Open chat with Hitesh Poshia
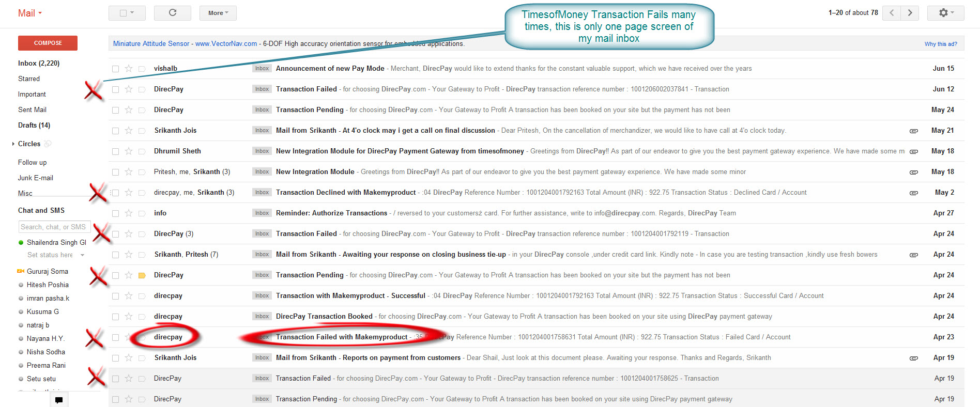The height and width of the screenshot is (407, 980). 48,285
